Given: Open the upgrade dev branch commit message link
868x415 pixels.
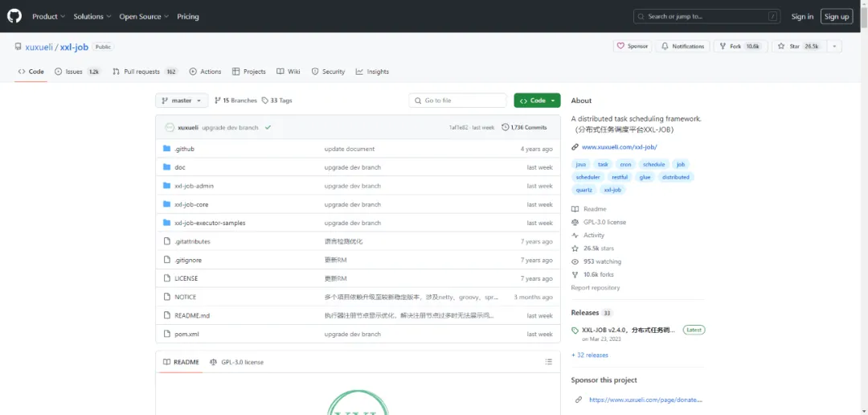Looking at the screenshot, I should point(230,127).
